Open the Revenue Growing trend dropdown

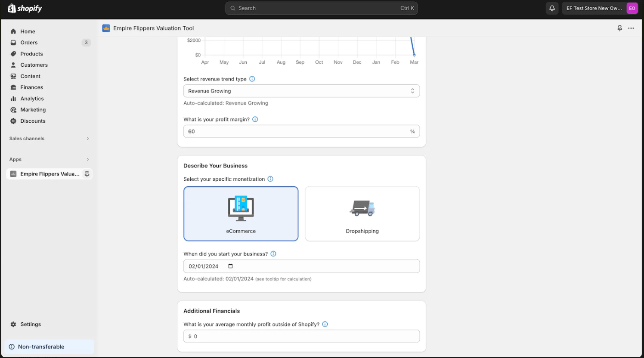301,91
